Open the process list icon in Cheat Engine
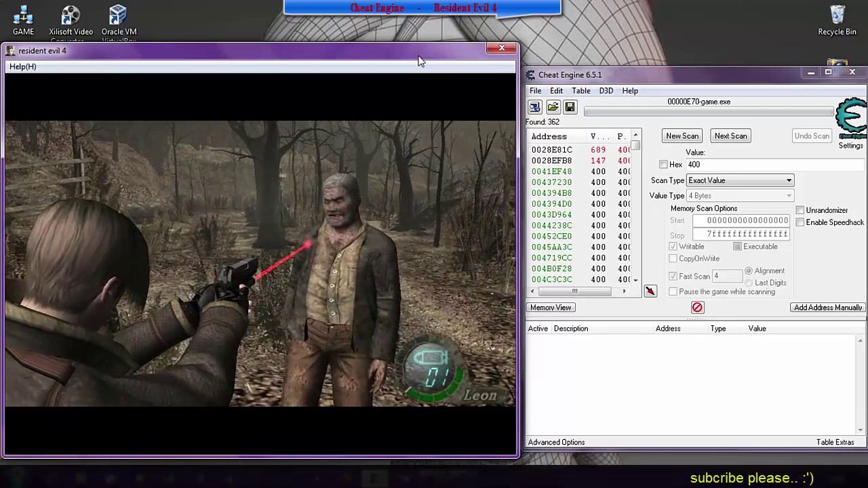Screen dimensions: 868x488 [x=535, y=107]
